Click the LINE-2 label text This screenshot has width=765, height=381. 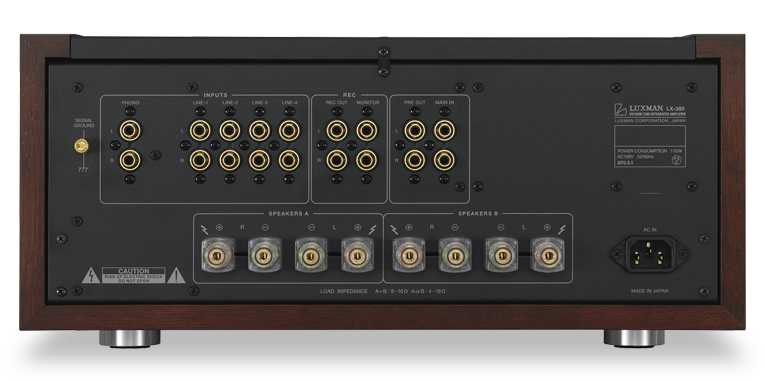[230, 103]
